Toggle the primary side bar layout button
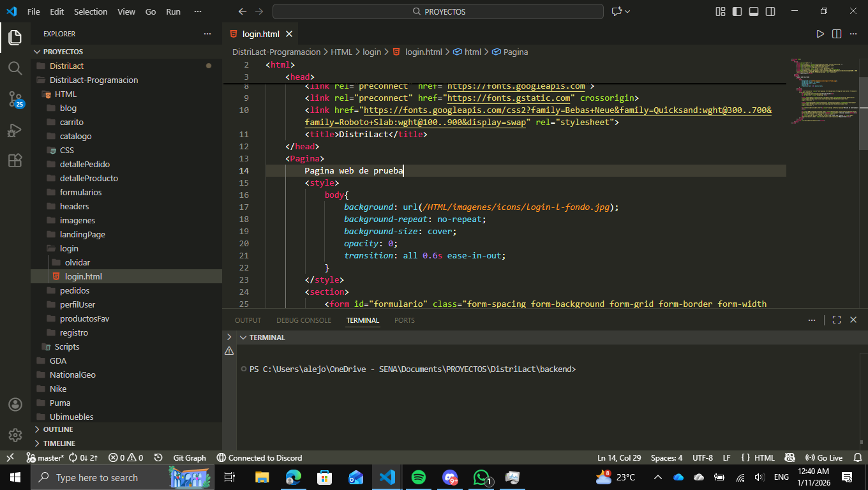Image resolution: width=868 pixels, height=490 pixels. pos(737,11)
